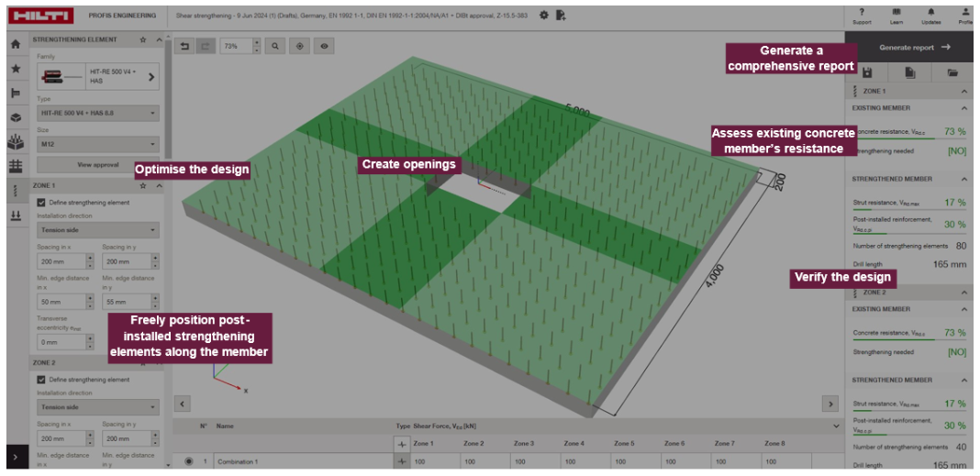The height and width of the screenshot is (476, 980).
Task: Click the Combination 1 name field
Action: pos(302,461)
